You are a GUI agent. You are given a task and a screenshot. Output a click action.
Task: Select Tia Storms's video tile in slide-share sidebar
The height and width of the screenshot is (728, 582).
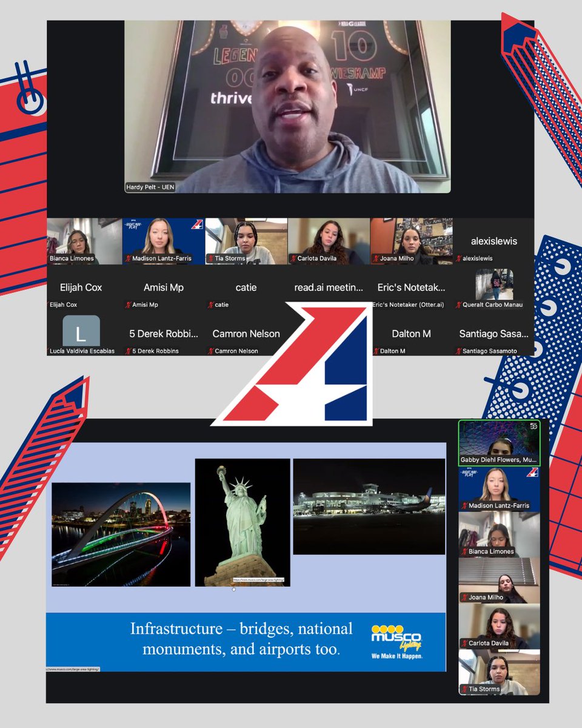(x=499, y=672)
